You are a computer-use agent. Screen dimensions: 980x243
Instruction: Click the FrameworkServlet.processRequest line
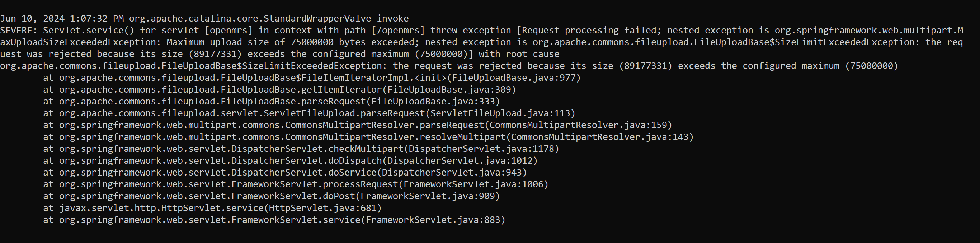coord(296,184)
